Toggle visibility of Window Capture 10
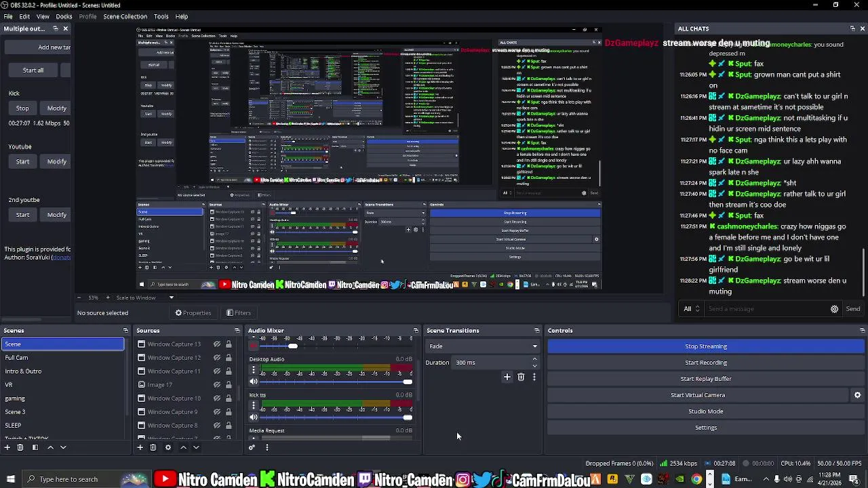This screenshot has width=868, height=488. point(217,399)
